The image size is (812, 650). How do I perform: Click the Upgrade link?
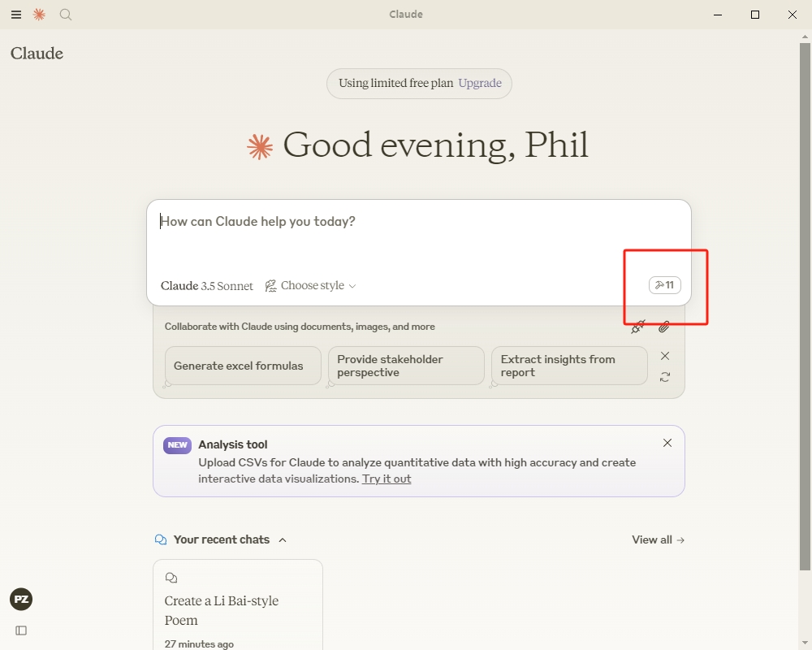[480, 83]
